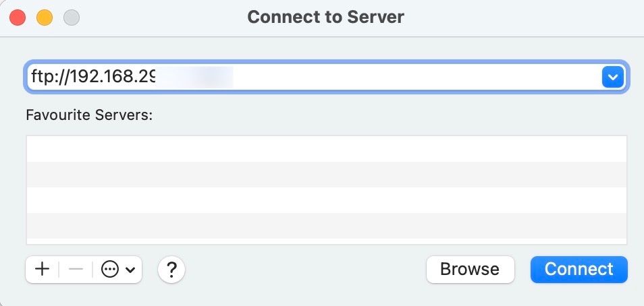Click the Browse button
The height and width of the screenshot is (306, 644).
[x=470, y=270]
